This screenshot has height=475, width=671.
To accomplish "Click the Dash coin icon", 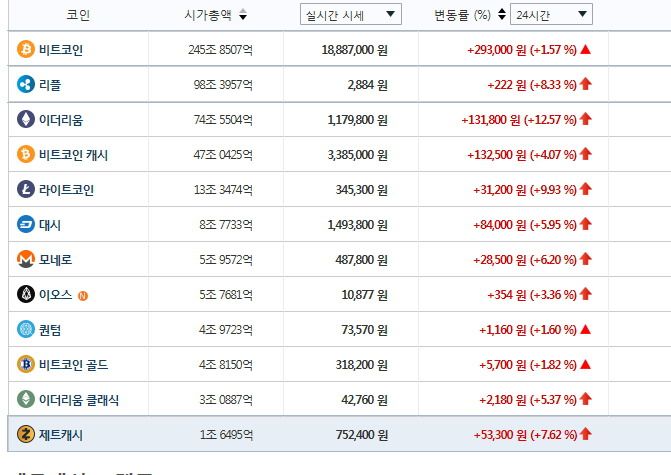I will [26, 224].
